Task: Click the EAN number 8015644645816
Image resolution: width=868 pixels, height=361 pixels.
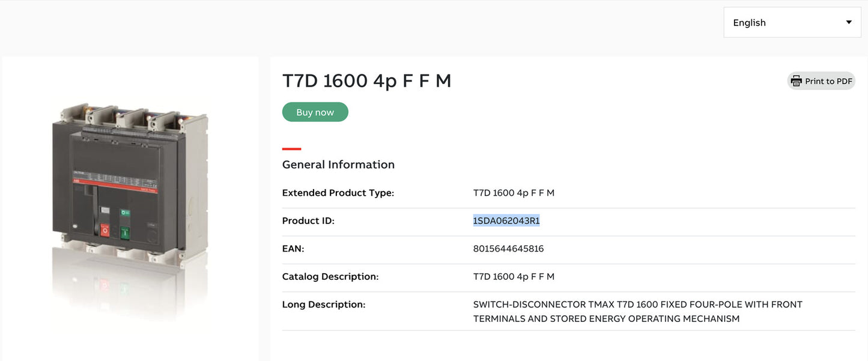Action: pyautogui.click(x=509, y=248)
